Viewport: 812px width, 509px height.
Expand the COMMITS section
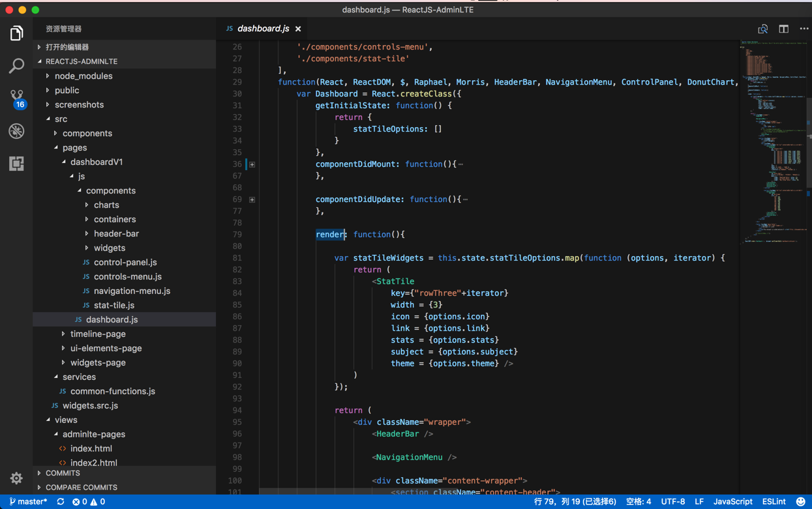coord(63,473)
